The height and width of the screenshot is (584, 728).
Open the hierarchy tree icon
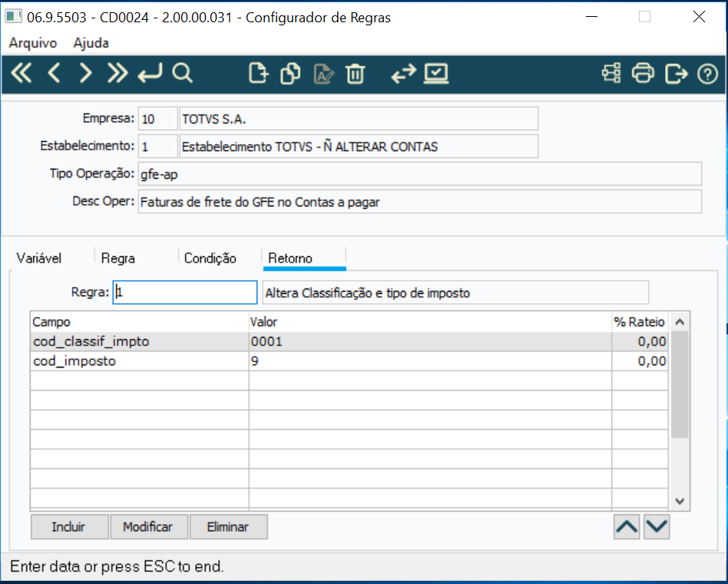tap(611, 74)
